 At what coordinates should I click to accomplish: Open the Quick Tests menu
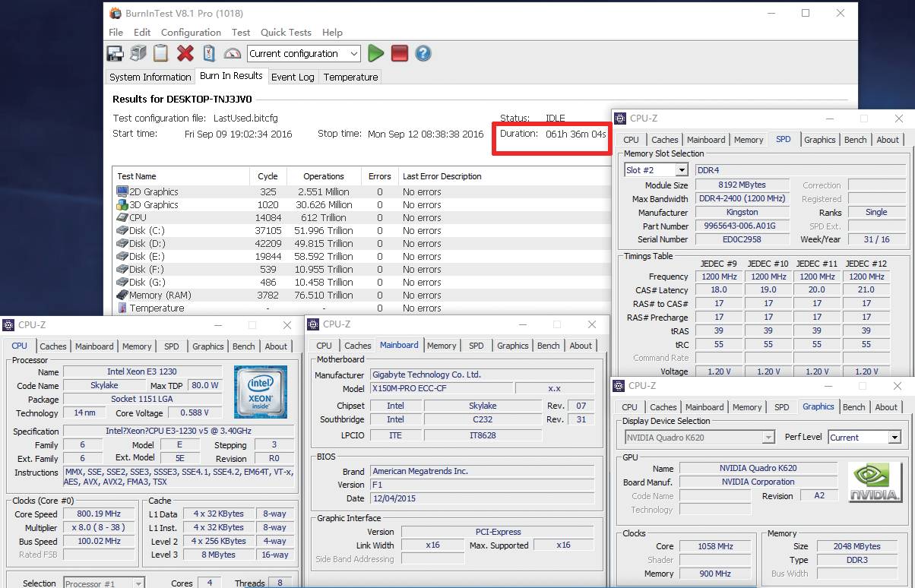point(286,33)
